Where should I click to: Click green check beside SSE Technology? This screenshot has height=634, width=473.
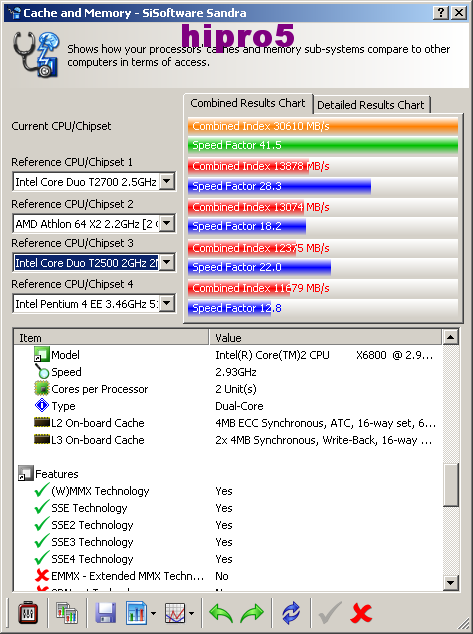coord(42,507)
